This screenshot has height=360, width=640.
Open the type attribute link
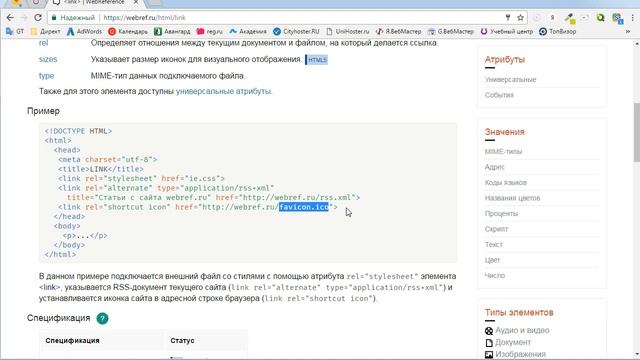(46, 76)
